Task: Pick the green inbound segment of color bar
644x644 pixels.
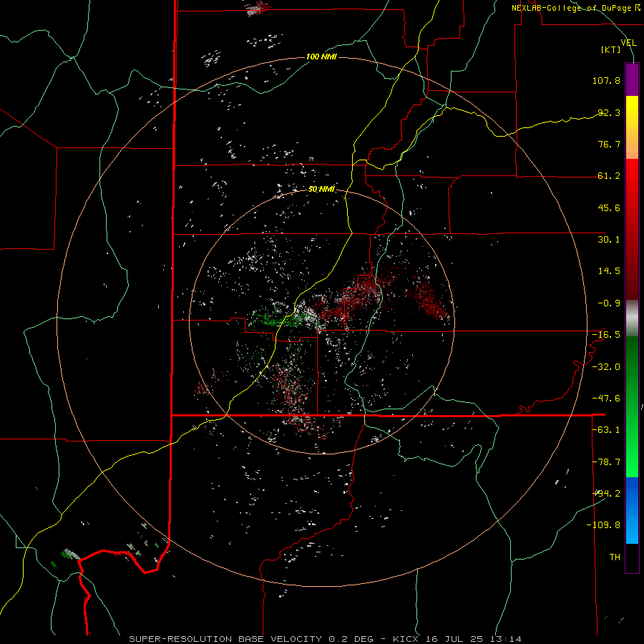Action: [x=632, y=406]
